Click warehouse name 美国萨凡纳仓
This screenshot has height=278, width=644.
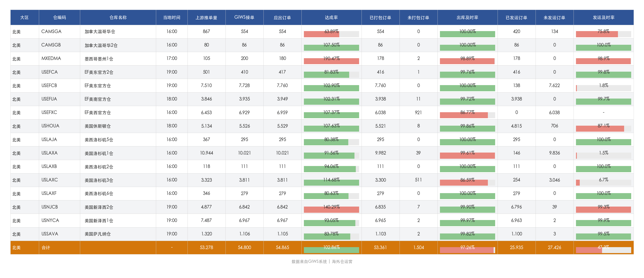tap(97, 234)
